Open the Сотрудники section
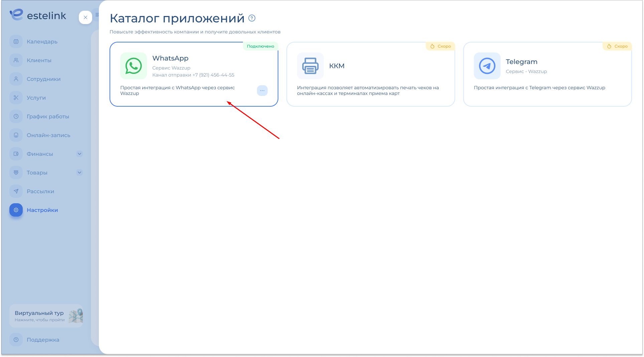The height and width of the screenshot is (357, 644). coord(44,79)
